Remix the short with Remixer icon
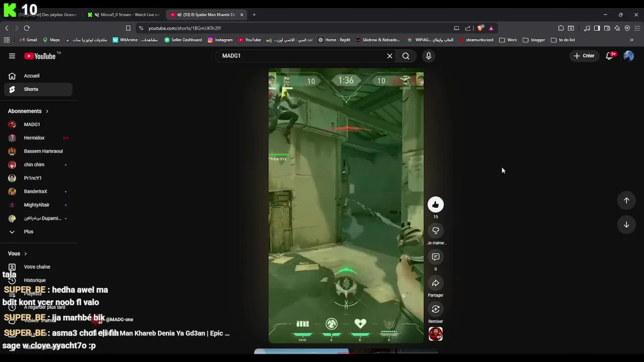Screen dimensions: 644x362 (x=436, y=309)
